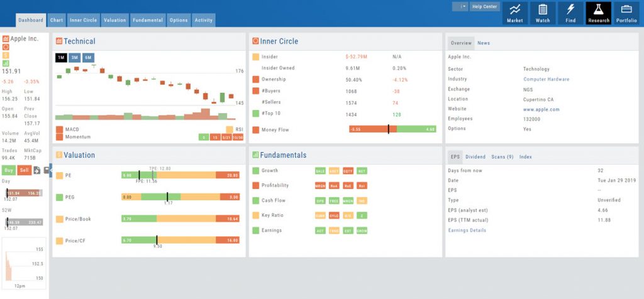The width and height of the screenshot is (644, 299).
Task: Collapse the left sidebar with blue arrow handle
Action: 51,170
